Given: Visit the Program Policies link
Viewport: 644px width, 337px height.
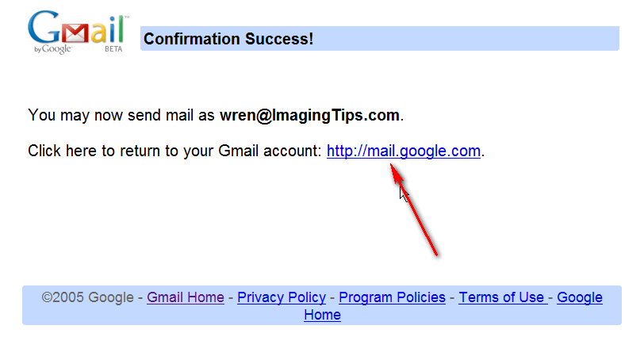Looking at the screenshot, I should (392, 297).
